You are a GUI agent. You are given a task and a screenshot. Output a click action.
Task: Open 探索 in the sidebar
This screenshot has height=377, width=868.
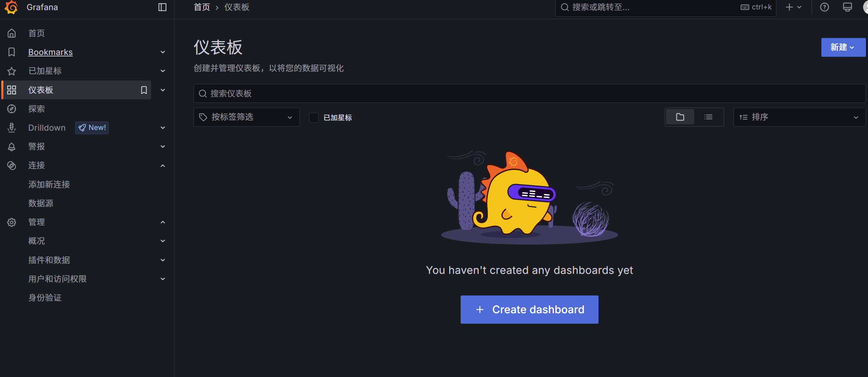(x=37, y=109)
